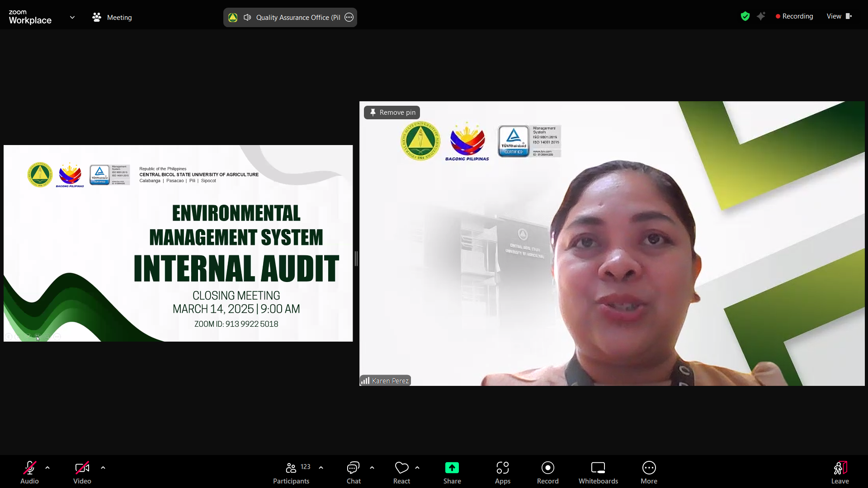
Task: Open the Apps panel
Action: [x=502, y=472]
